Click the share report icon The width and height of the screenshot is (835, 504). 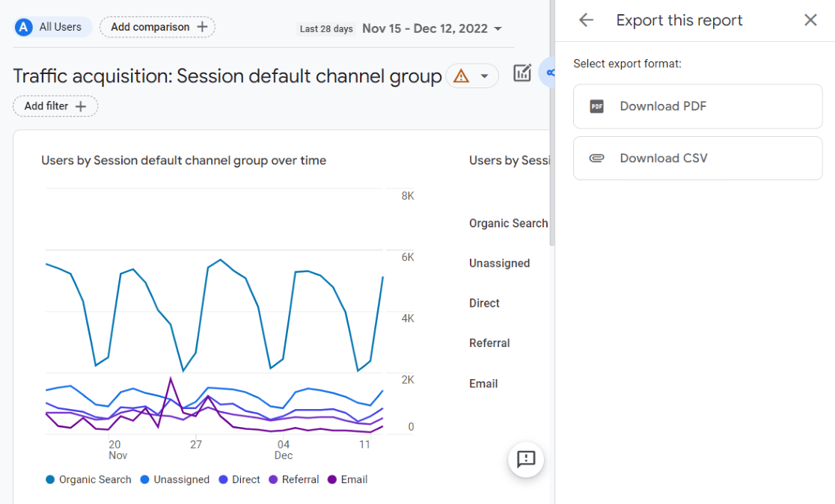pos(549,73)
